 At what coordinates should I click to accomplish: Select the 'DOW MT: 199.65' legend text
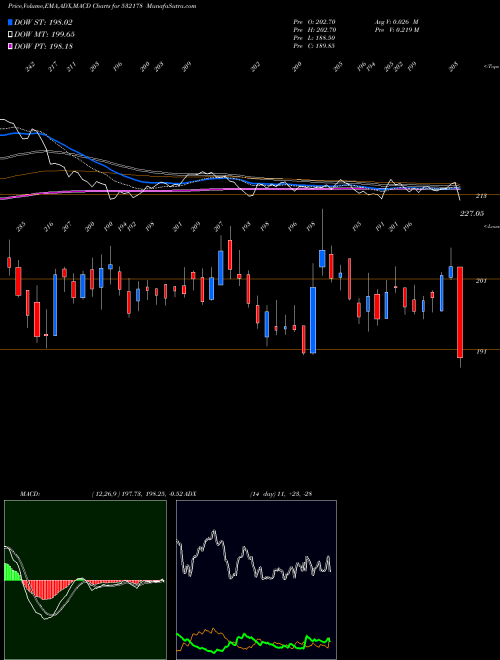pos(44,35)
